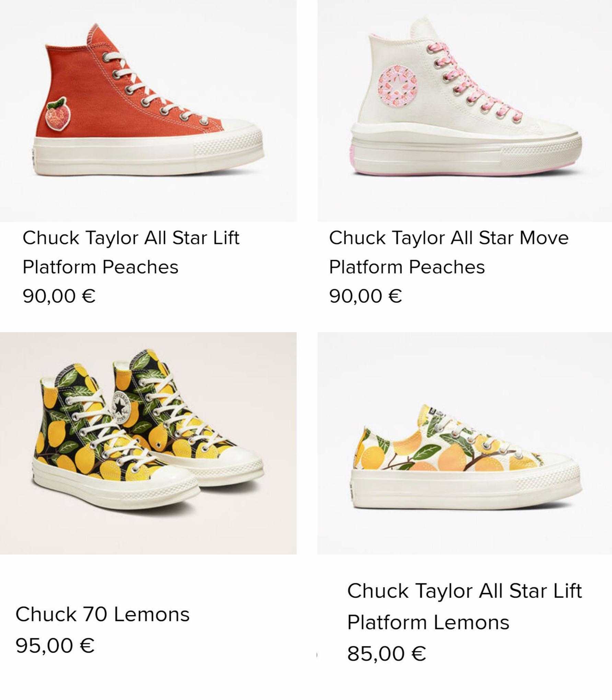The image size is (612, 700).
Task: Open the white Move Platform Peaches sneaker image
Action: pos(465,110)
